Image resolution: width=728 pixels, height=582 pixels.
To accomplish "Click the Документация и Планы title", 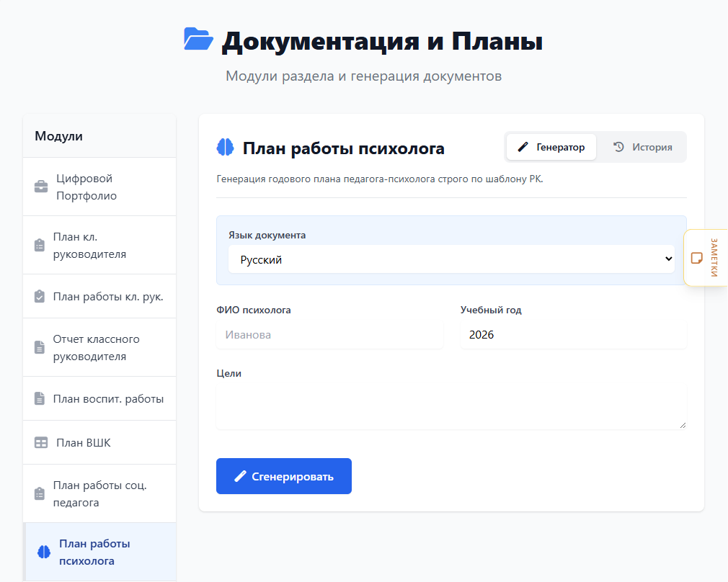I will click(x=382, y=41).
